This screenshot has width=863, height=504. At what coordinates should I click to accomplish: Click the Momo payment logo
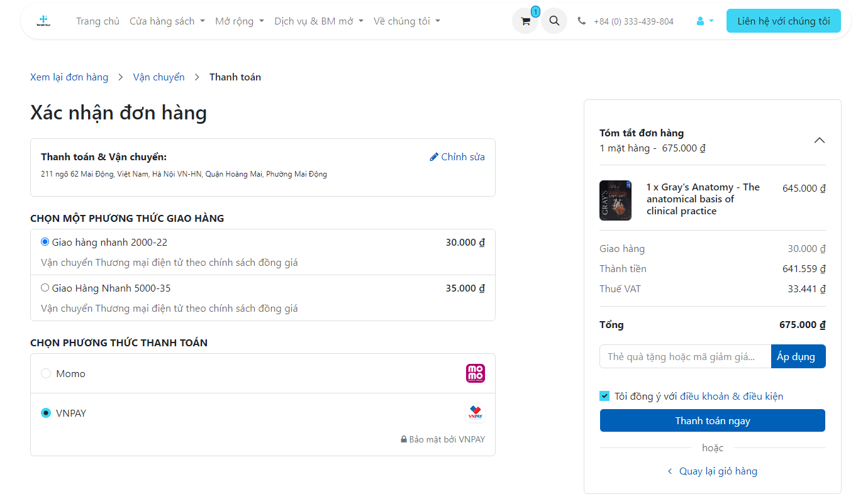475,373
